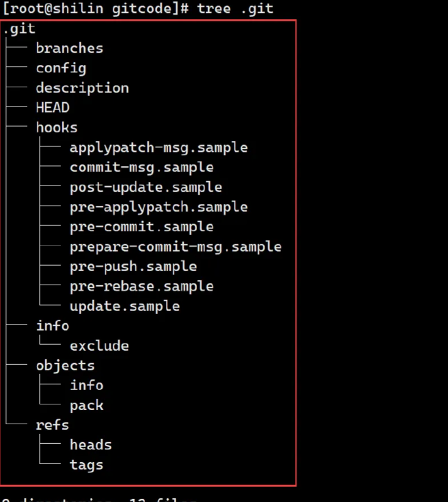
Task: Click pre-rebase.sample entry
Action: coord(142,287)
